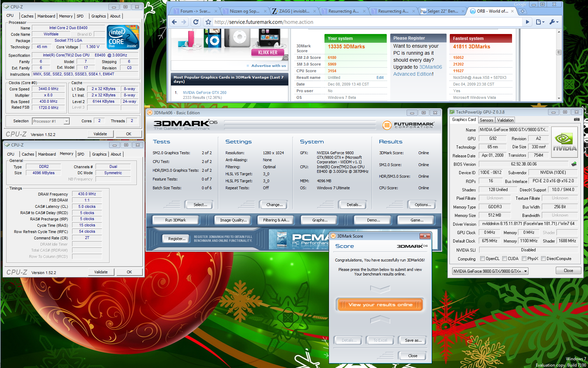Click the browser forward arrow

point(184,22)
